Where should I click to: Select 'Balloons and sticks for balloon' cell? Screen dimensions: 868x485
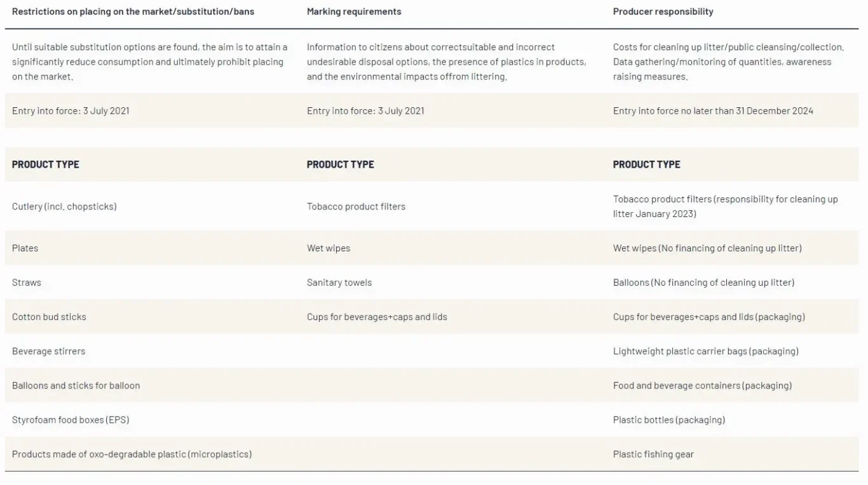pos(76,385)
